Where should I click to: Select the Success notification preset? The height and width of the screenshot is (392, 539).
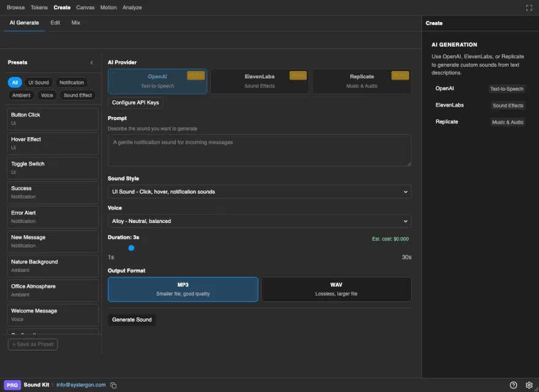[53, 192]
